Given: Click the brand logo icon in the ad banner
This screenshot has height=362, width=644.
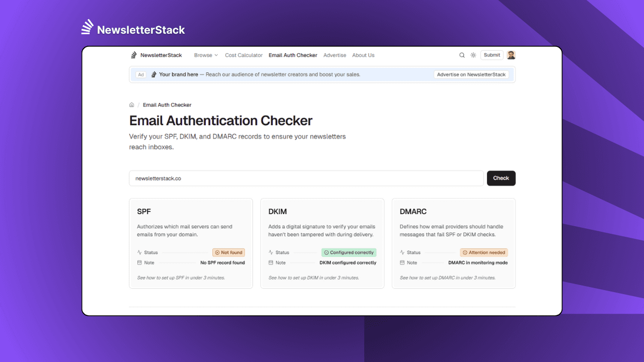Looking at the screenshot, I should [x=152, y=74].
